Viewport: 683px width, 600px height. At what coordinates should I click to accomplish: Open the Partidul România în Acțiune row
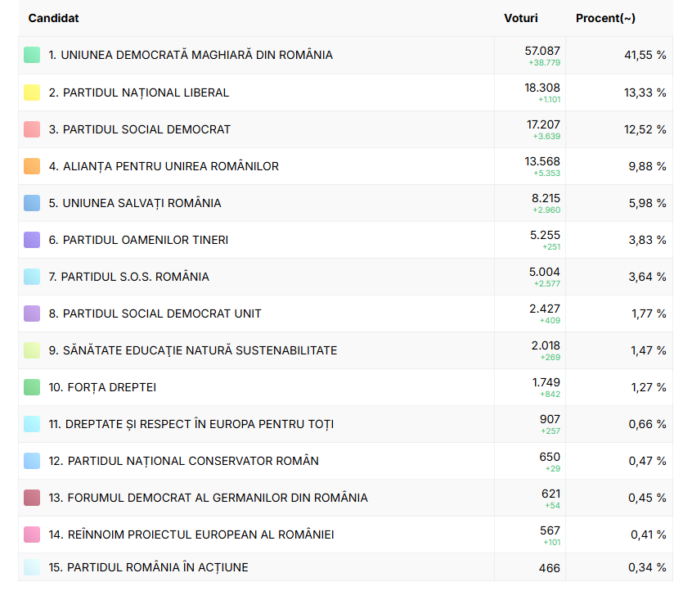pyautogui.click(x=148, y=568)
